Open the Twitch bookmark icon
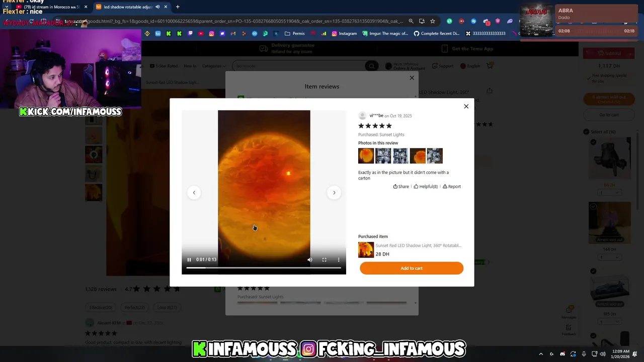The image size is (644, 362). (x=190, y=34)
